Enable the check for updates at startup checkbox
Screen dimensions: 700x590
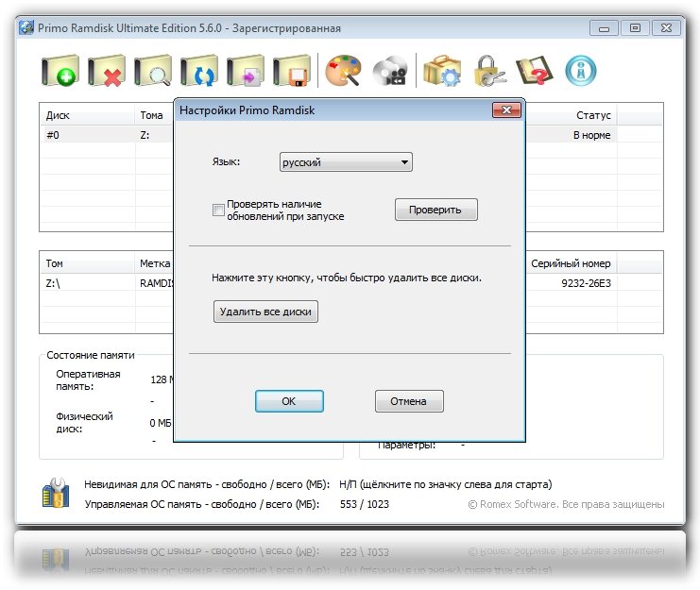tap(219, 211)
